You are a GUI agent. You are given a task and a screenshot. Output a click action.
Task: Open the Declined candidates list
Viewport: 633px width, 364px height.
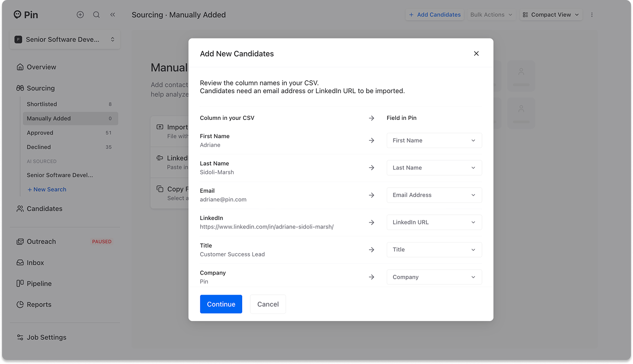click(39, 147)
